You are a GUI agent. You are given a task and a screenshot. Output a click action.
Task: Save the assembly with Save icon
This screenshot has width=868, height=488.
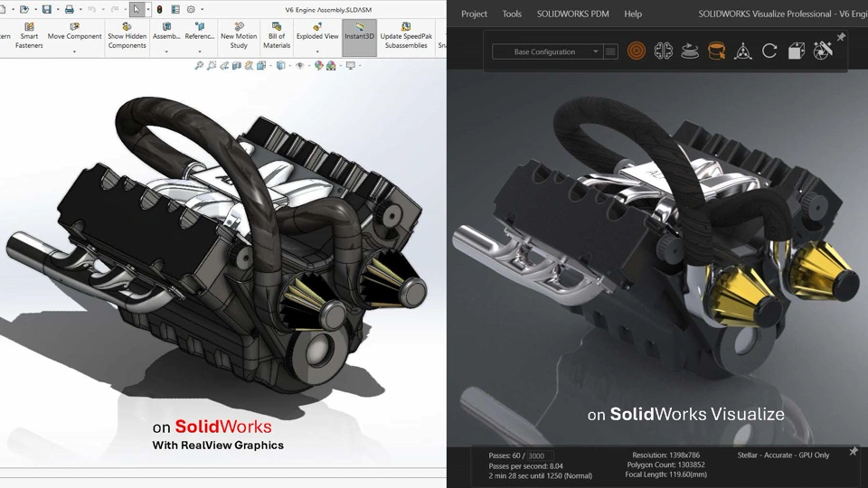point(47,9)
